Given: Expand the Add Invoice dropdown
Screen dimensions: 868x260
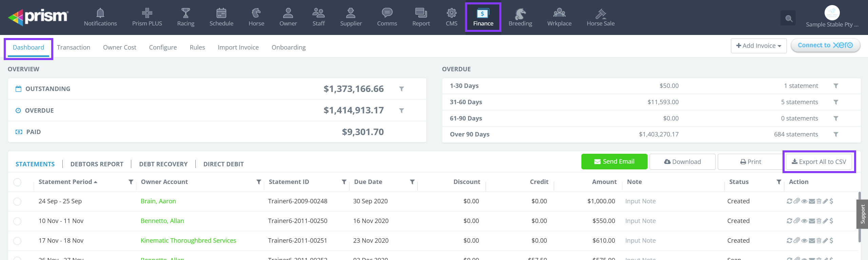Looking at the screenshot, I should [758, 46].
